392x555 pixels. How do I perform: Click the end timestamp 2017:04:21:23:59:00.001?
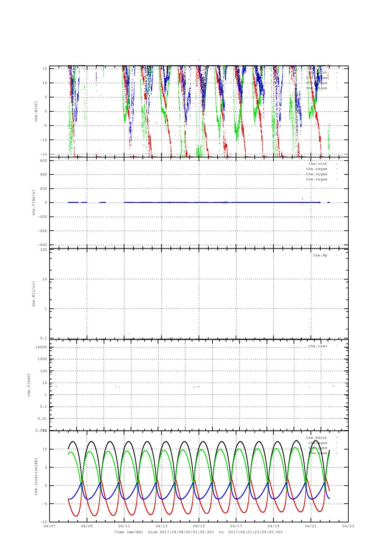256,532
